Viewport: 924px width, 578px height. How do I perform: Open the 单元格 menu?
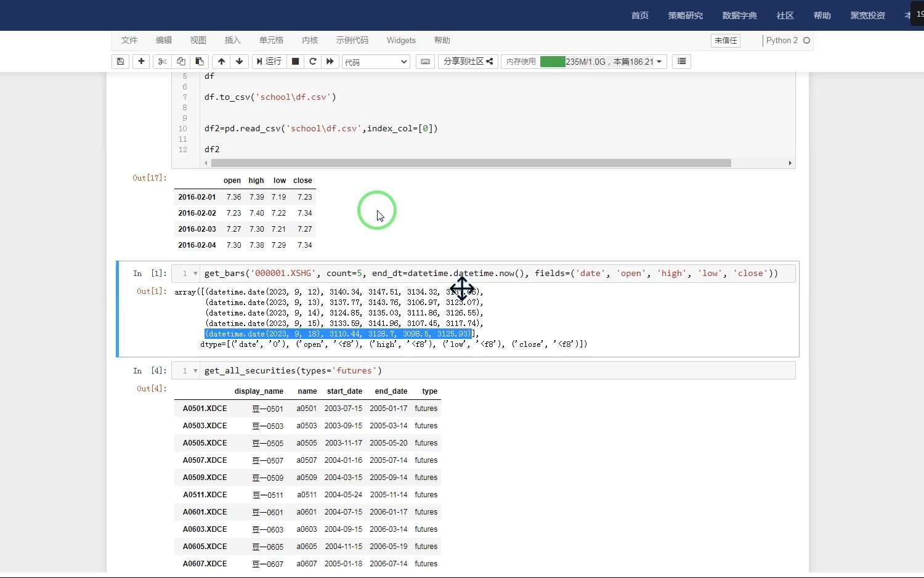272,41
